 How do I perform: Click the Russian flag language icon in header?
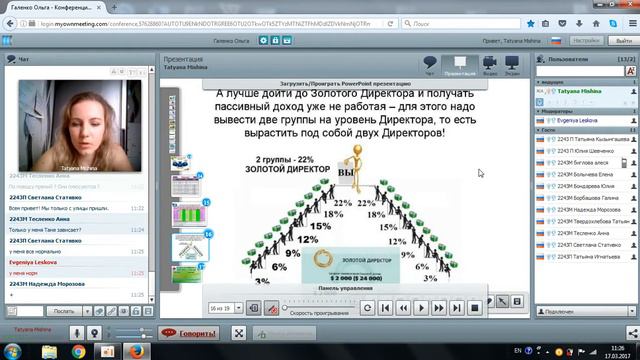(x=556, y=41)
